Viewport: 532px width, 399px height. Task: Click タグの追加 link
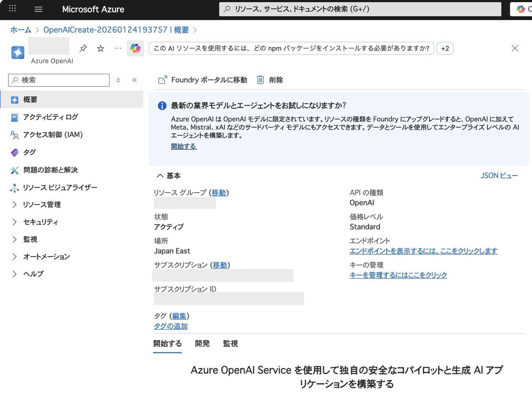point(171,326)
